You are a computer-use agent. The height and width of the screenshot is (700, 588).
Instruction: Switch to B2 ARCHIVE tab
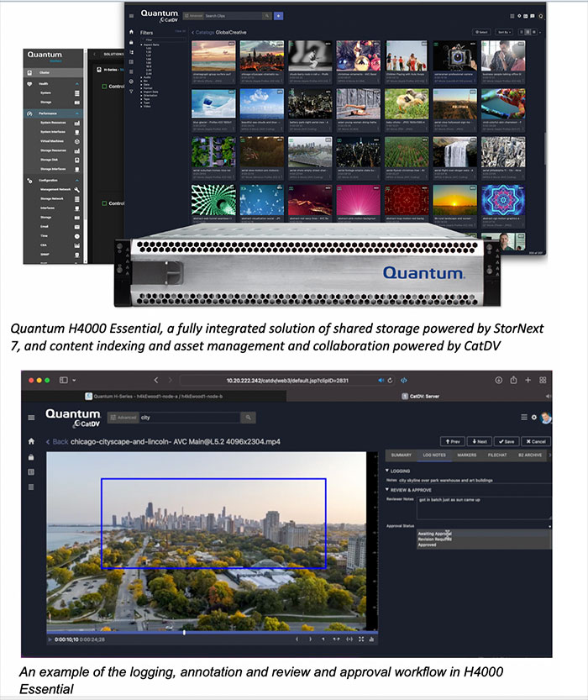click(530, 455)
